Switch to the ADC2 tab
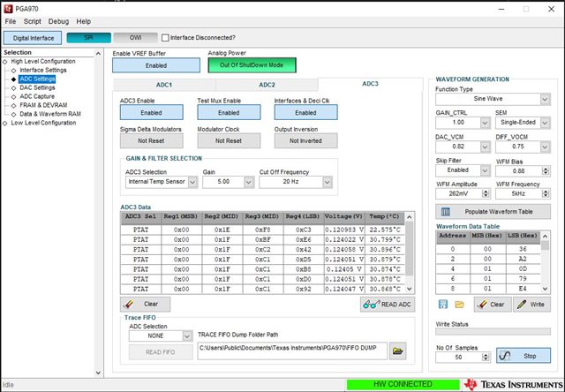This screenshot has height=392, width=565. (x=267, y=85)
